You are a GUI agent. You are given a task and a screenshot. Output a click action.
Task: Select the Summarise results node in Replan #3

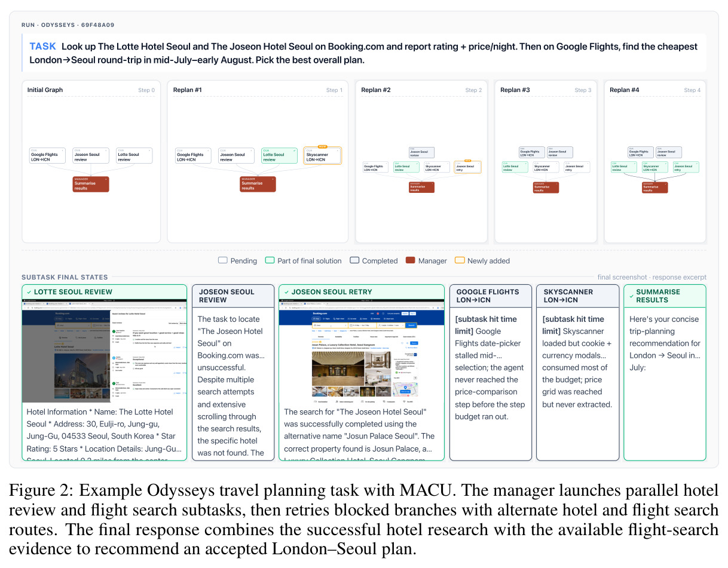click(545, 187)
